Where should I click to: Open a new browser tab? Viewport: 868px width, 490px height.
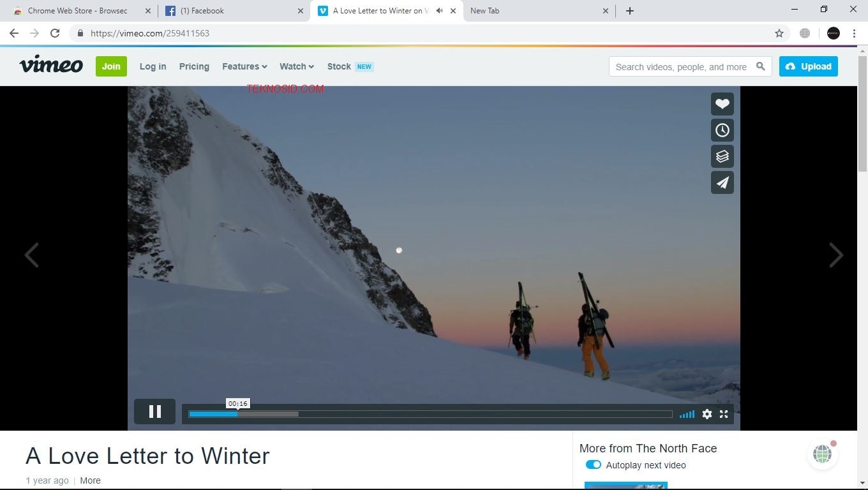click(630, 11)
